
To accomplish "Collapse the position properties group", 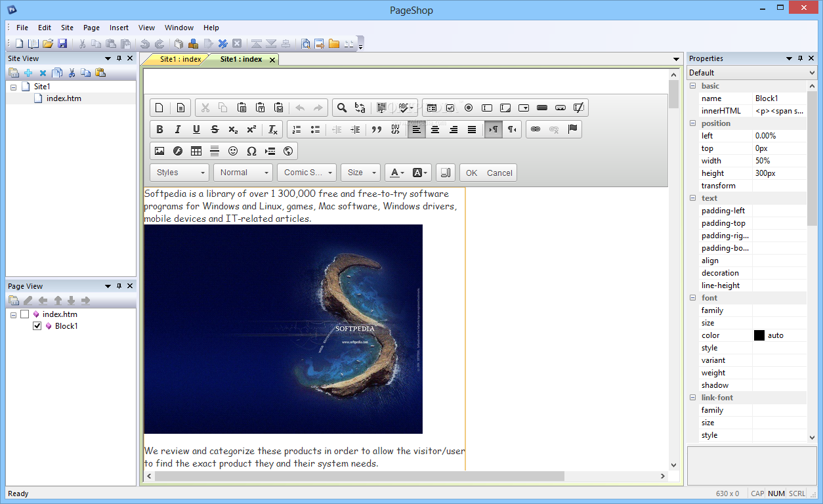I will (693, 123).
